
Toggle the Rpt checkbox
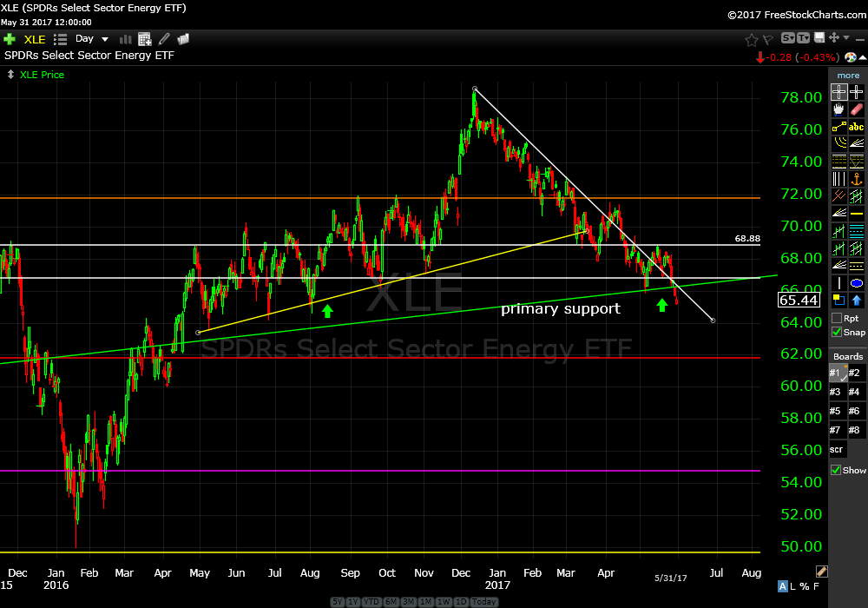(x=837, y=318)
